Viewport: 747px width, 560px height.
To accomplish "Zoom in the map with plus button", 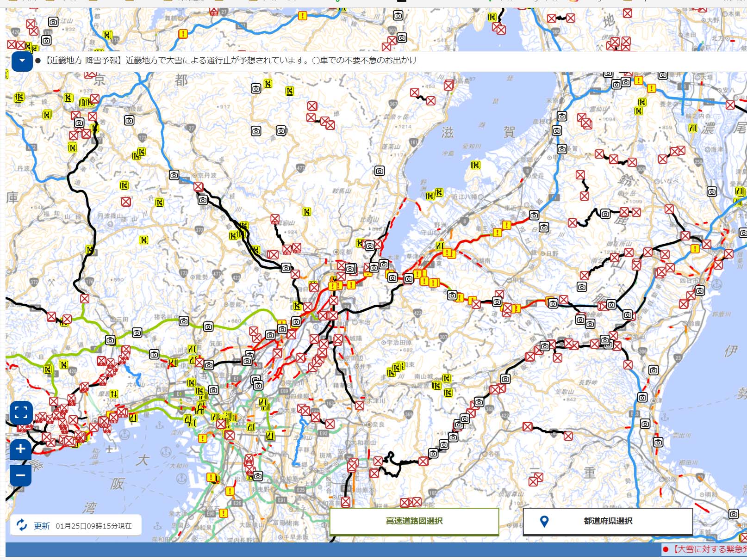I will [21, 449].
